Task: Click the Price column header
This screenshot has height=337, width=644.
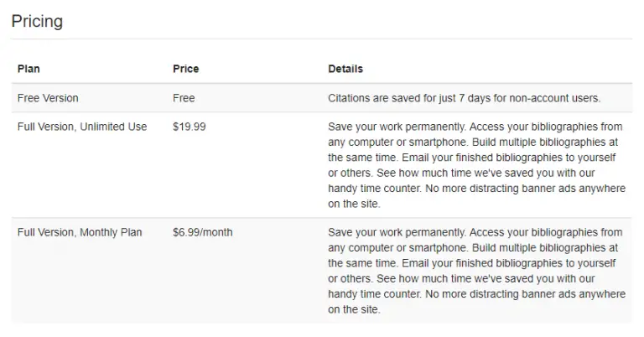Action: (185, 69)
